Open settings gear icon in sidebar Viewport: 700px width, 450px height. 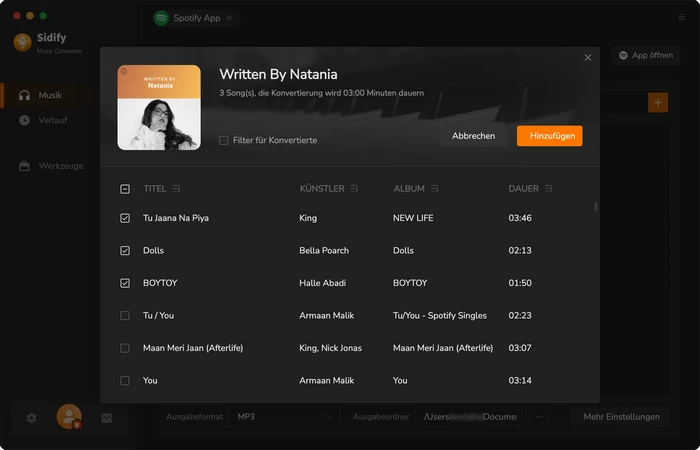pos(31,418)
